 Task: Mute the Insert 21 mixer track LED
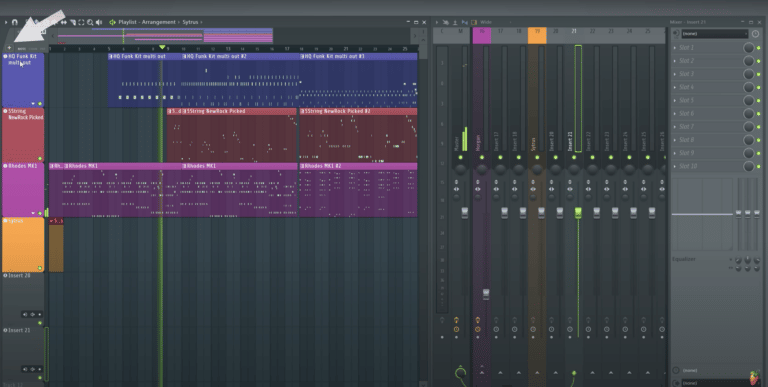click(x=574, y=158)
